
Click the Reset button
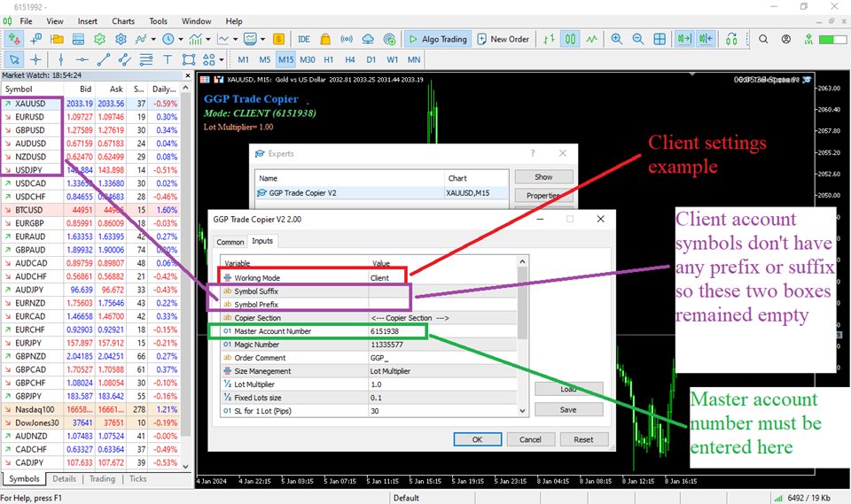(x=583, y=439)
